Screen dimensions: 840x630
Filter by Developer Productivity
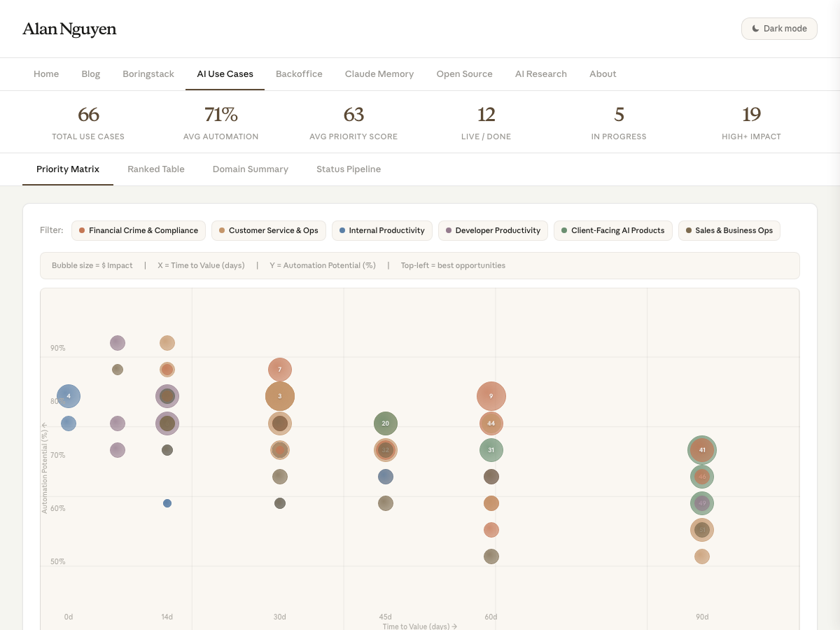pos(492,230)
